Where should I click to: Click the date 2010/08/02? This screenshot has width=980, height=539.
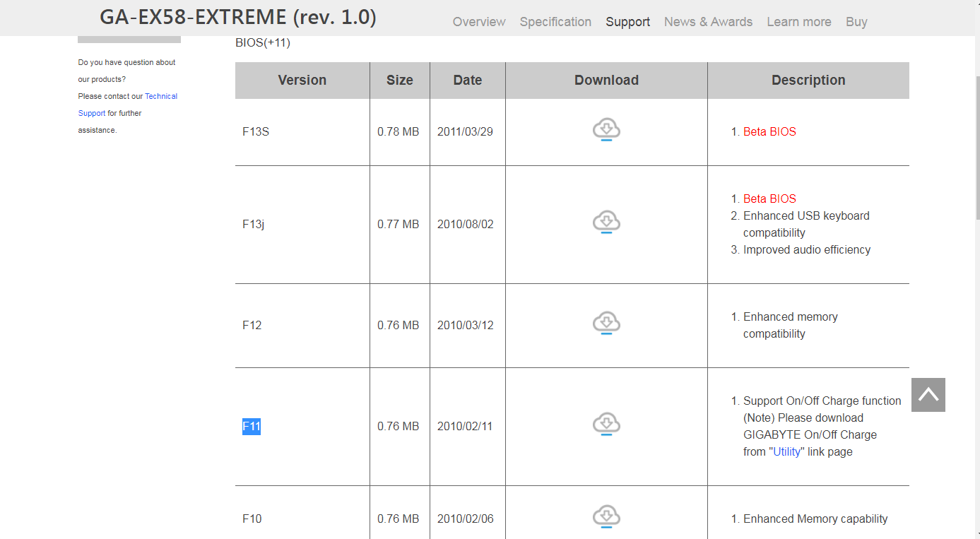pos(466,224)
